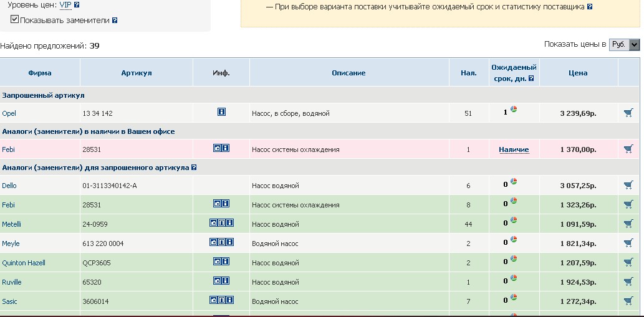Image resolution: width=644 pixels, height=317 pixels.
Task: Add the Quinton Hazell QCP3605 to cart
Action: 628,262
